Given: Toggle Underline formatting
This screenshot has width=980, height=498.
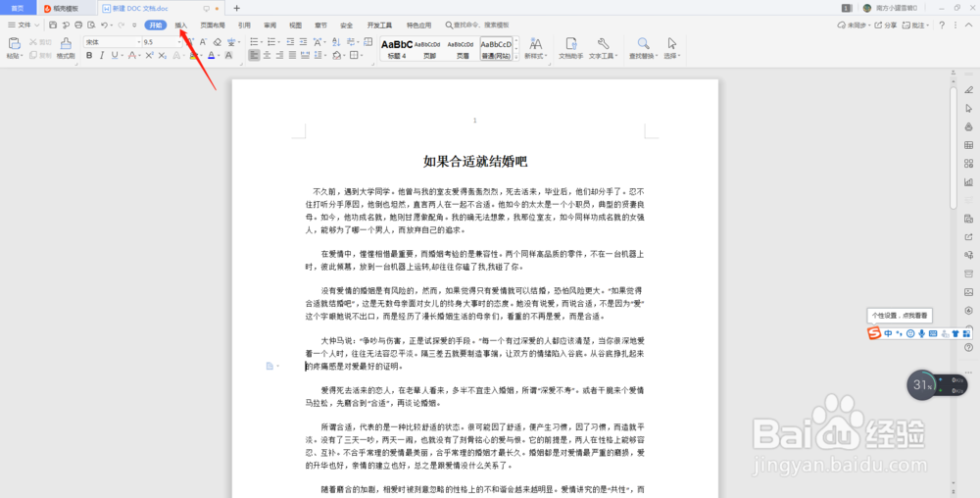Looking at the screenshot, I should (x=115, y=56).
